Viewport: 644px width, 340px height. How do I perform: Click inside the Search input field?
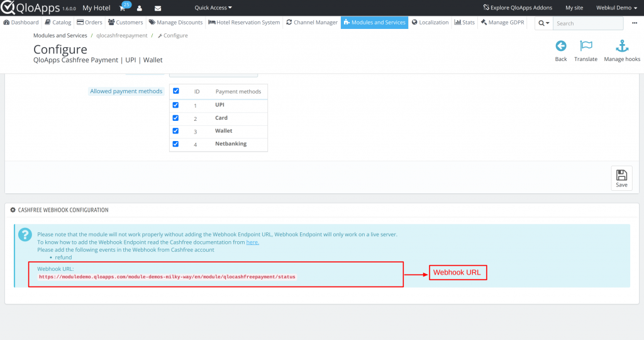[x=588, y=23]
